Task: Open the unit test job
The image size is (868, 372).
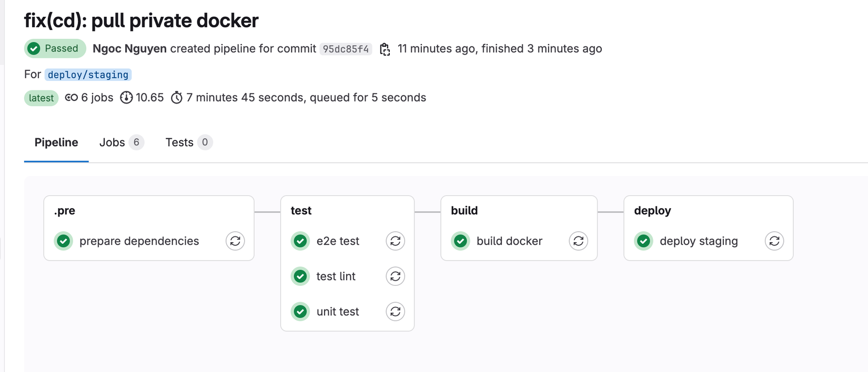Action: [337, 312]
